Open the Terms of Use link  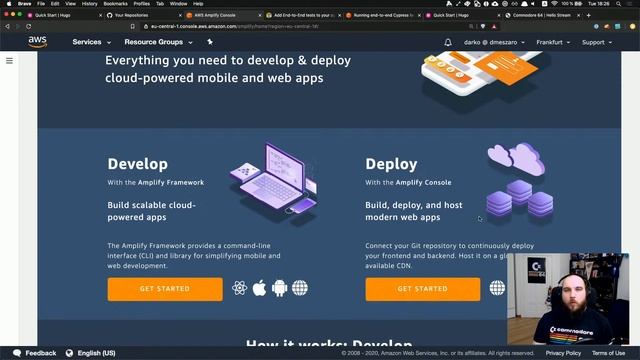[609, 353]
